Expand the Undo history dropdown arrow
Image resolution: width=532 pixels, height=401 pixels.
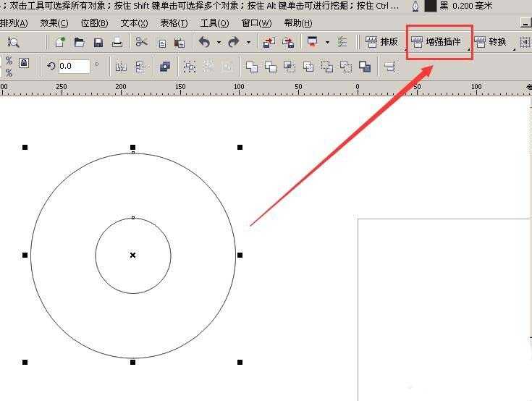coord(219,43)
